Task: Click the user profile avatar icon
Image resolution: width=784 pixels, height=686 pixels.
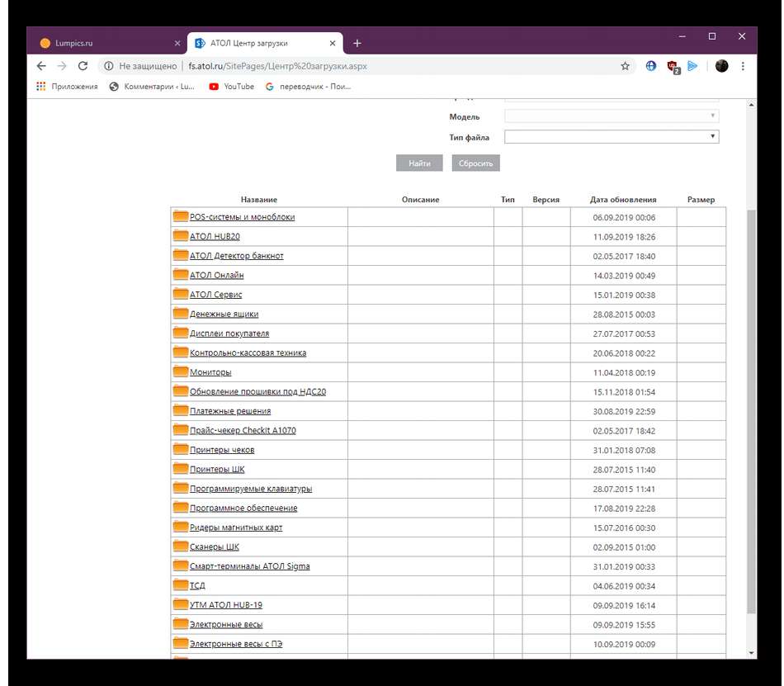Action: [721, 66]
